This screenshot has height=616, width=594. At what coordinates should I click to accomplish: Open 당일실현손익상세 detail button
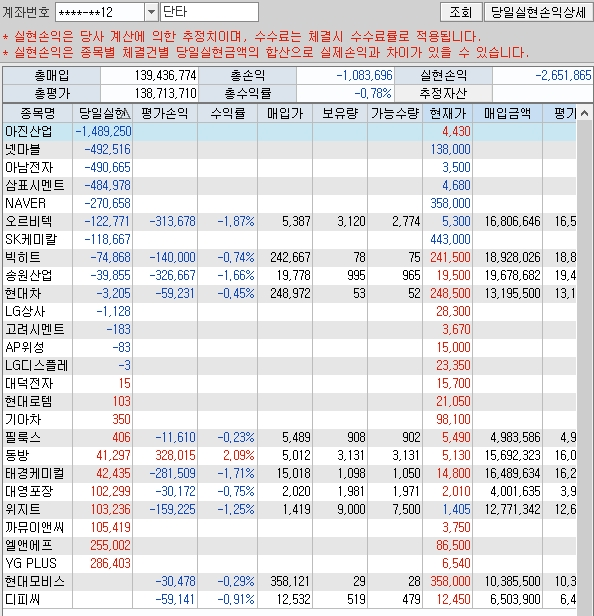point(538,12)
